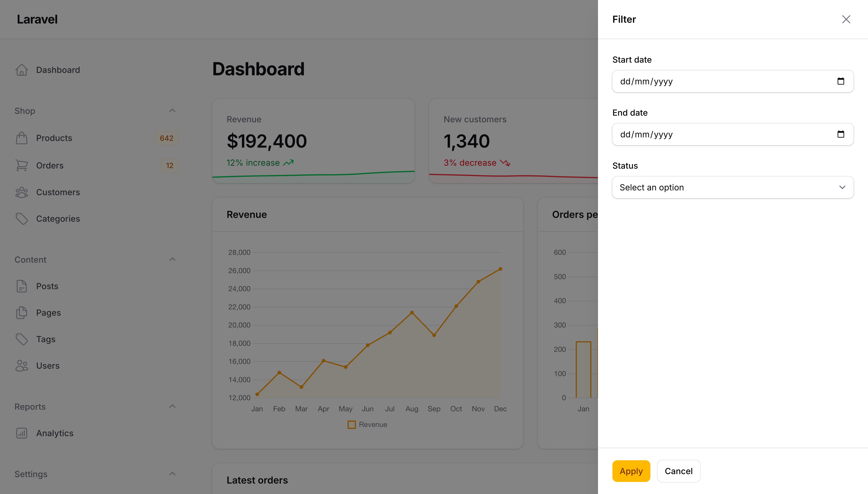Click the Shop group label

pos(25,111)
